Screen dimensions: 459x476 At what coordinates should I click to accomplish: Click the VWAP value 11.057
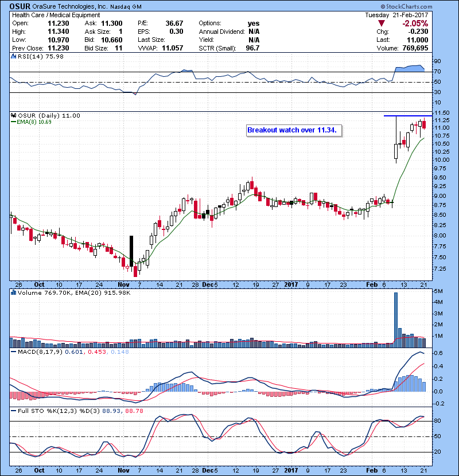pyautogui.click(x=173, y=48)
